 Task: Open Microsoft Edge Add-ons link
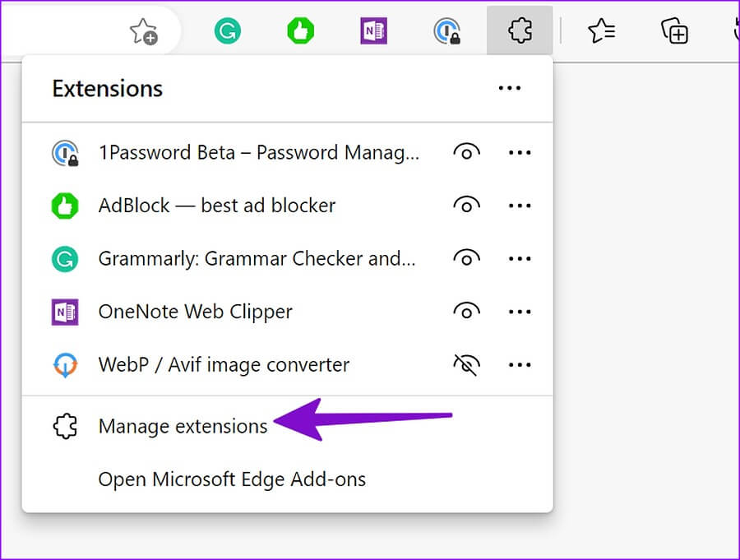tap(232, 479)
